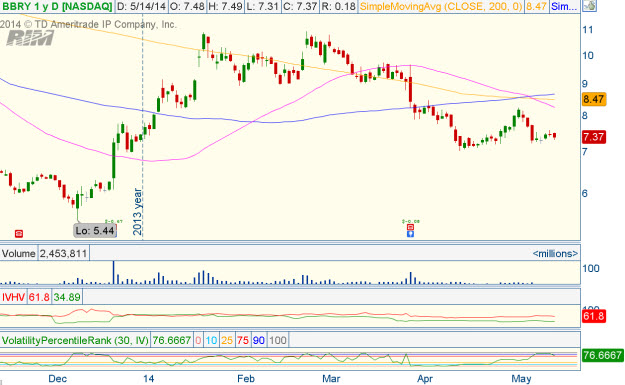Click the BBRY 1 y D [NASDAQ] symbol header
This screenshot has width=625, height=385.
pos(57,6)
